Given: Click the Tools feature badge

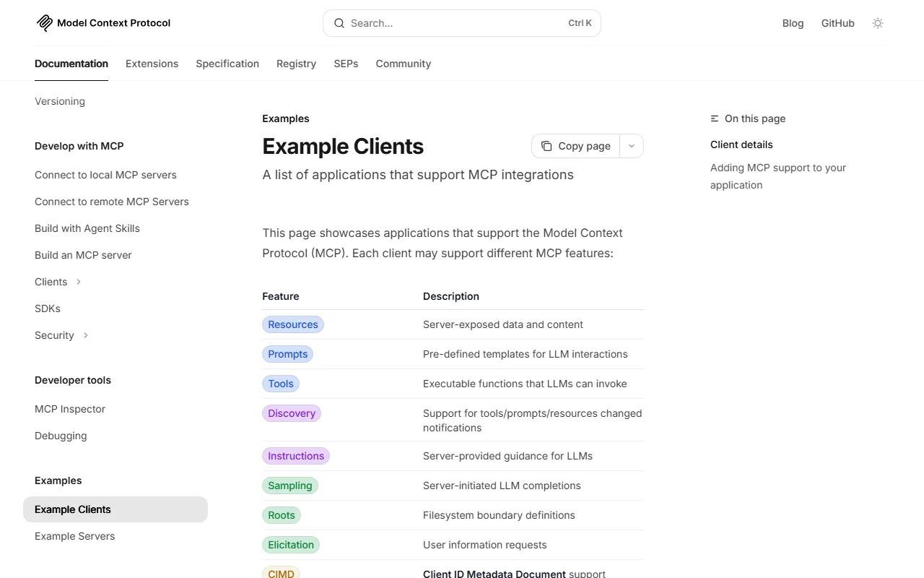Looking at the screenshot, I should click(x=281, y=384).
